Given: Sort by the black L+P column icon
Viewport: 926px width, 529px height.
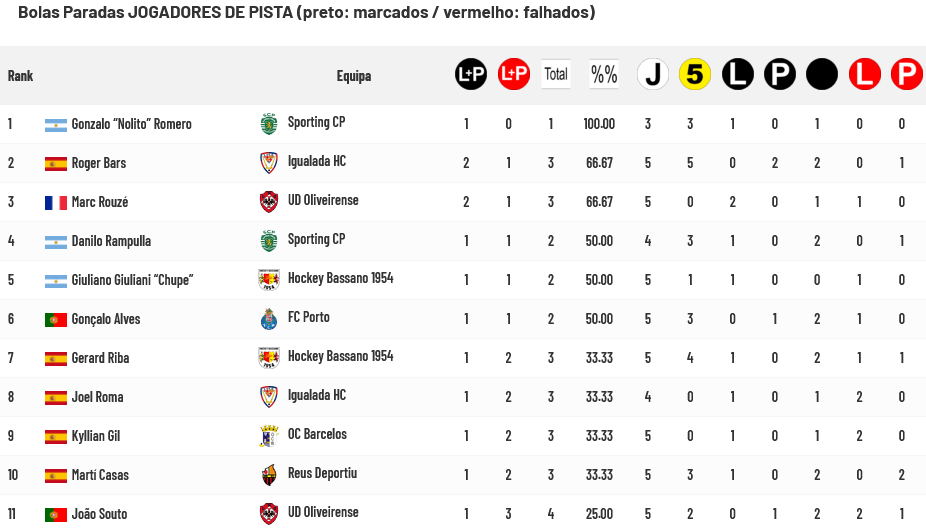Looking at the screenshot, I should click(x=471, y=74).
